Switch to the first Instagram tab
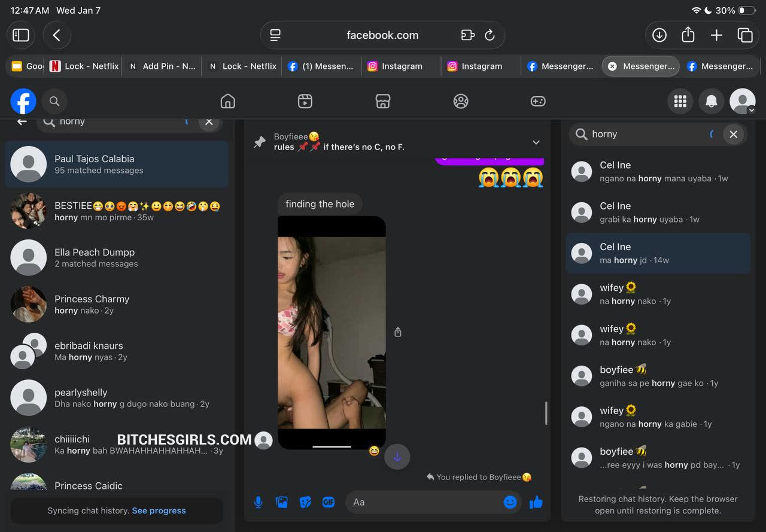The width and height of the screenshot is (766, 532). point(396,66)
